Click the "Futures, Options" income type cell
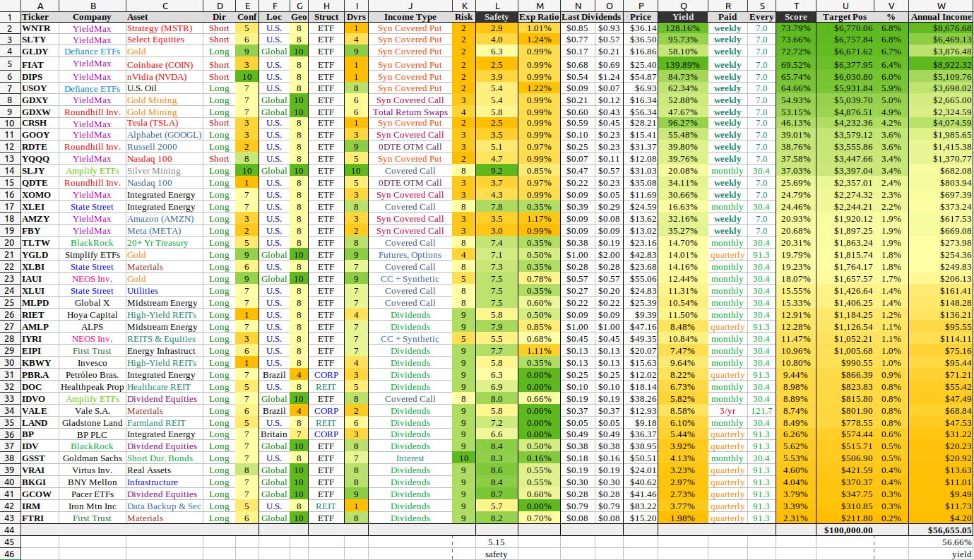 pos(410,255)
